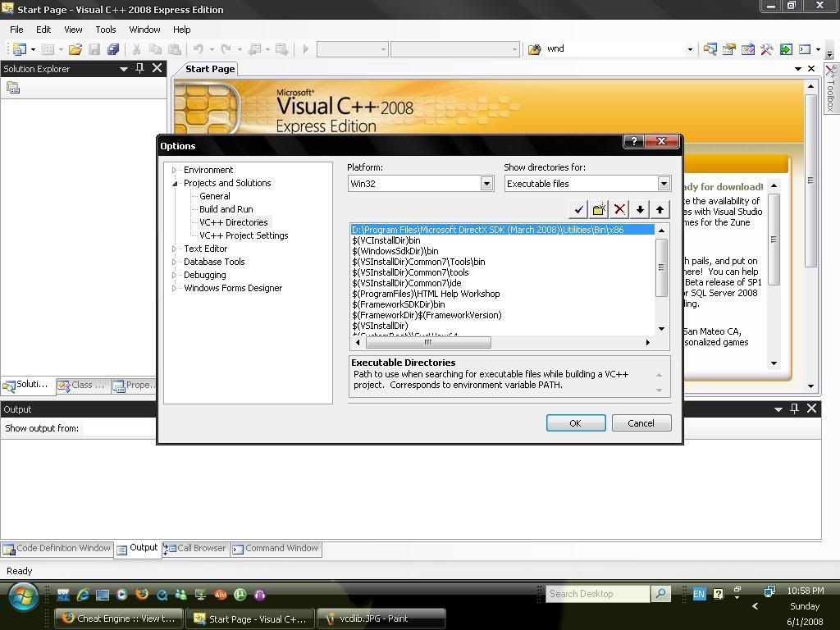Click the Save All toolbar icon
The image size is (840, 630).
(x=113, y=49)
